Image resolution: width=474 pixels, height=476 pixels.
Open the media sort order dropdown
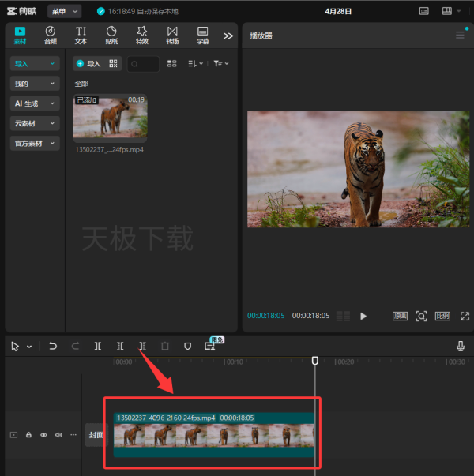[x=195, y=63]
